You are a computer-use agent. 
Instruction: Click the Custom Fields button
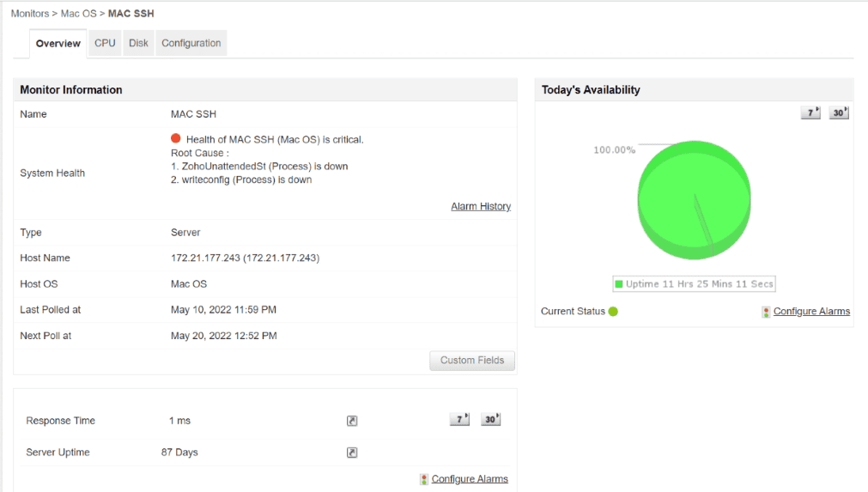click(x=472, y=361)
